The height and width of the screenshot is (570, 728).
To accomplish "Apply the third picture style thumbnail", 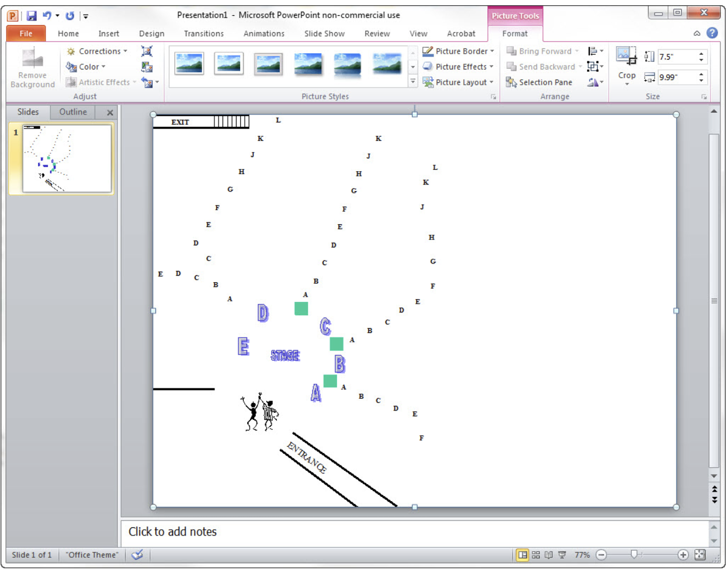I will (x=268, y=64).
